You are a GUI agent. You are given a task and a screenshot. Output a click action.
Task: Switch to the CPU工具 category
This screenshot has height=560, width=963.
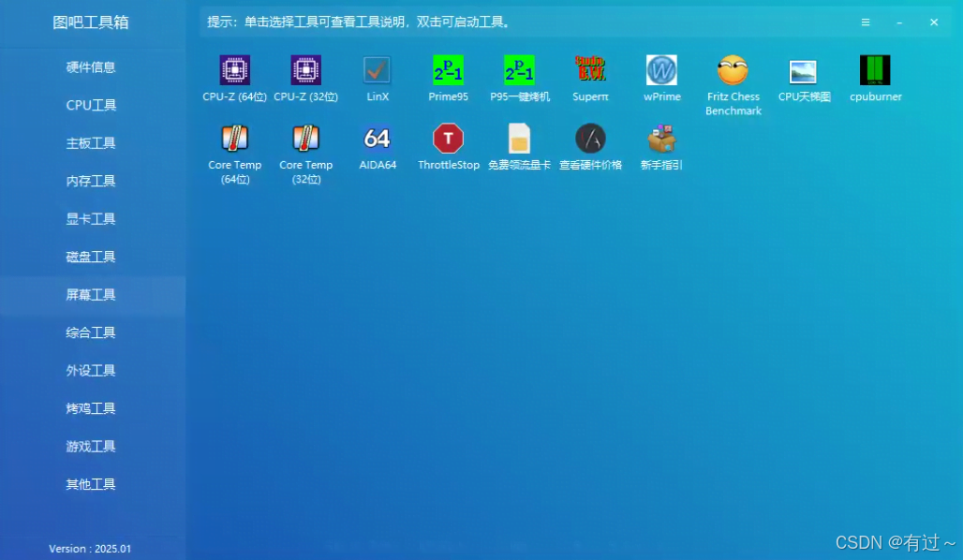tap(91, 106)
